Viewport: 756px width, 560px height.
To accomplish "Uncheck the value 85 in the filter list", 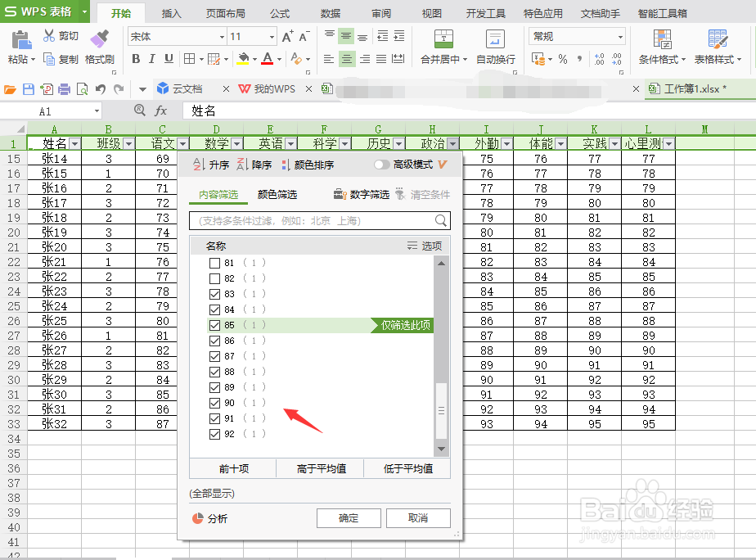I will [x=214, y=325].
